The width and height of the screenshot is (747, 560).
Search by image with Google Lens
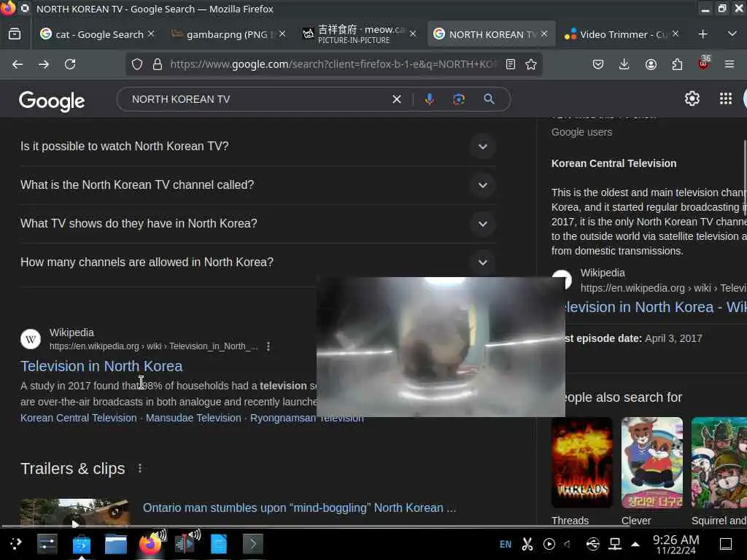click(459, 99)
